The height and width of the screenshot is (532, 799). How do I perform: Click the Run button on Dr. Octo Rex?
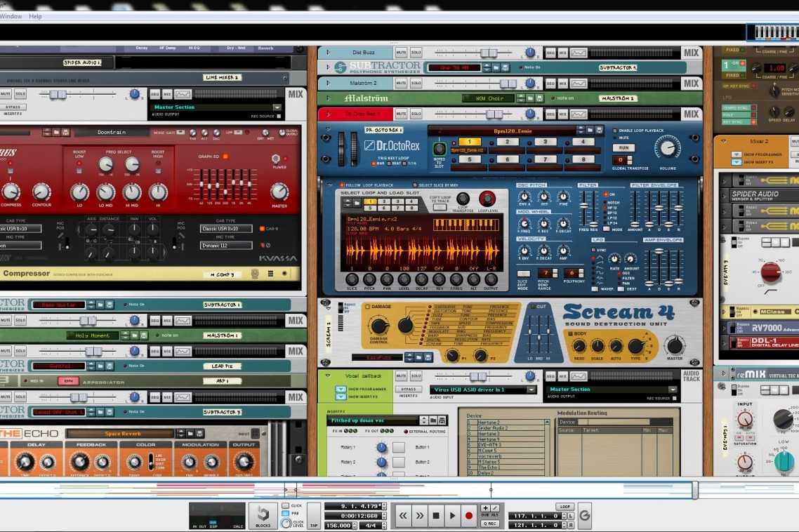click(623, 147)
